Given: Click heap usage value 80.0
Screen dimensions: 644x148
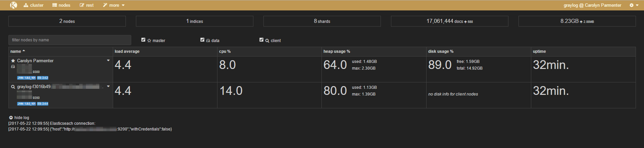Looking at the screenshot, I should 335,91.
